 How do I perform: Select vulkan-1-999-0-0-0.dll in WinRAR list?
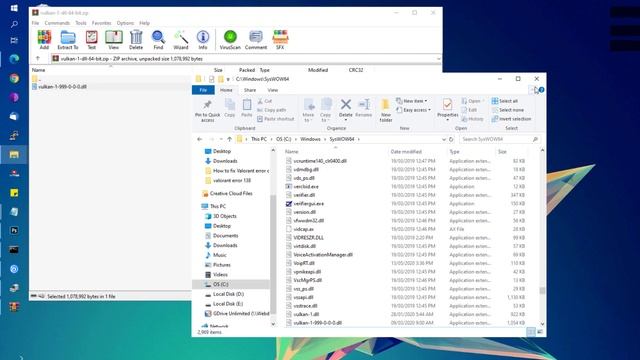click(62, 87)
